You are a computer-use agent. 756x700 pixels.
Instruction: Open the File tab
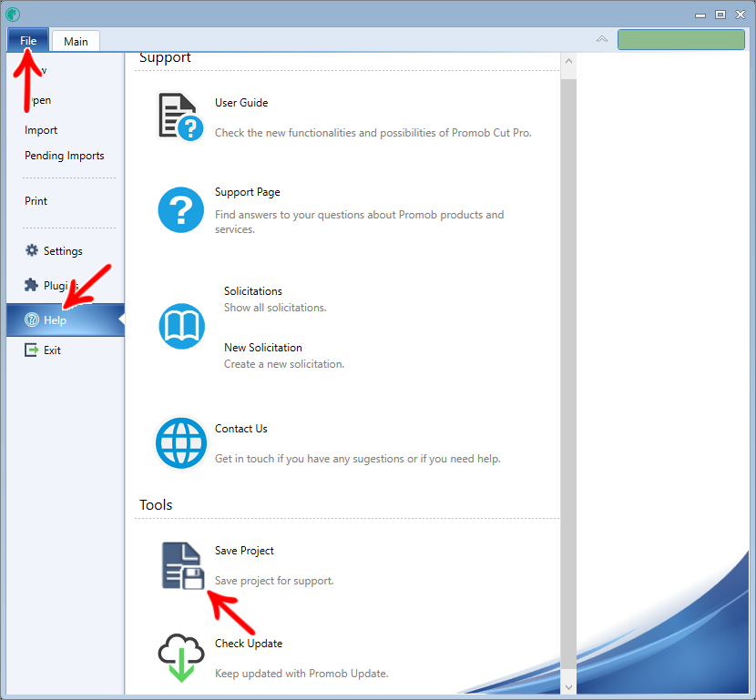(28, 40)
